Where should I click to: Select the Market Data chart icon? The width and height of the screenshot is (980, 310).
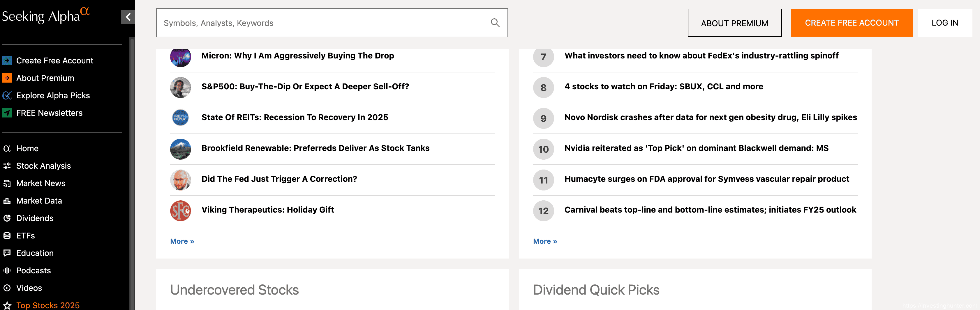7,201
